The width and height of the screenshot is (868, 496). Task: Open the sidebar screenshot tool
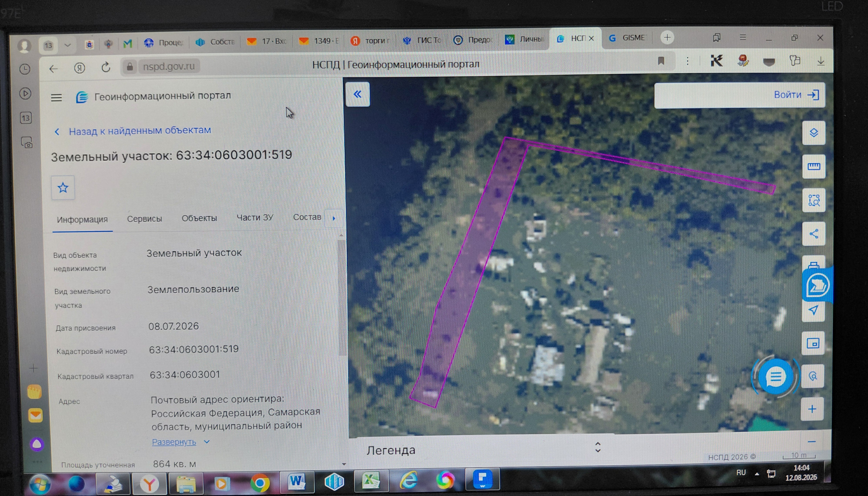click(x=27, y=142)
